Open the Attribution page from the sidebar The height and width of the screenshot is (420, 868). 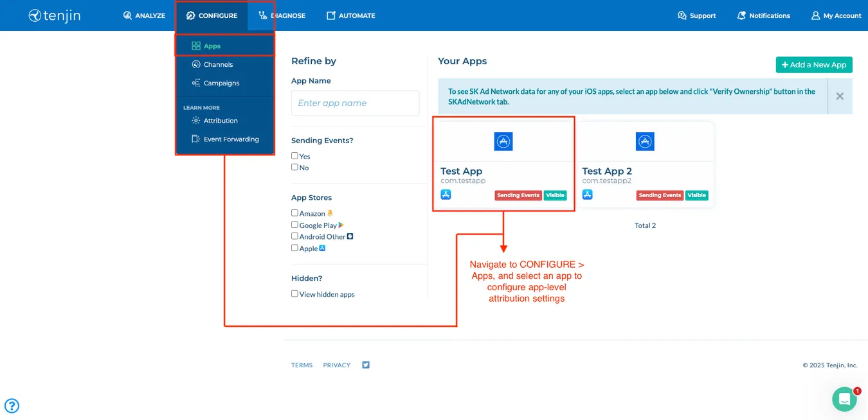point(219,120)
